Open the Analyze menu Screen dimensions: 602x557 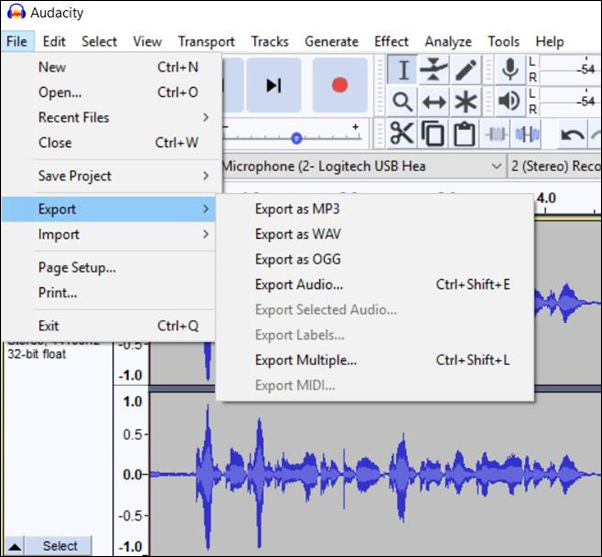coord(448,41)
